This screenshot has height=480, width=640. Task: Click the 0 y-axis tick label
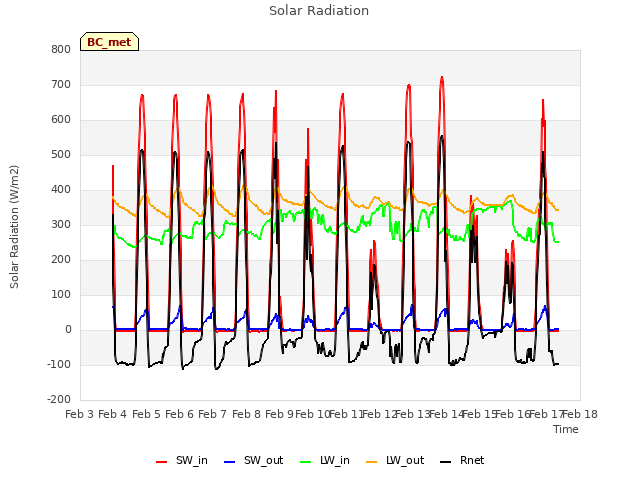click(68, 329)
